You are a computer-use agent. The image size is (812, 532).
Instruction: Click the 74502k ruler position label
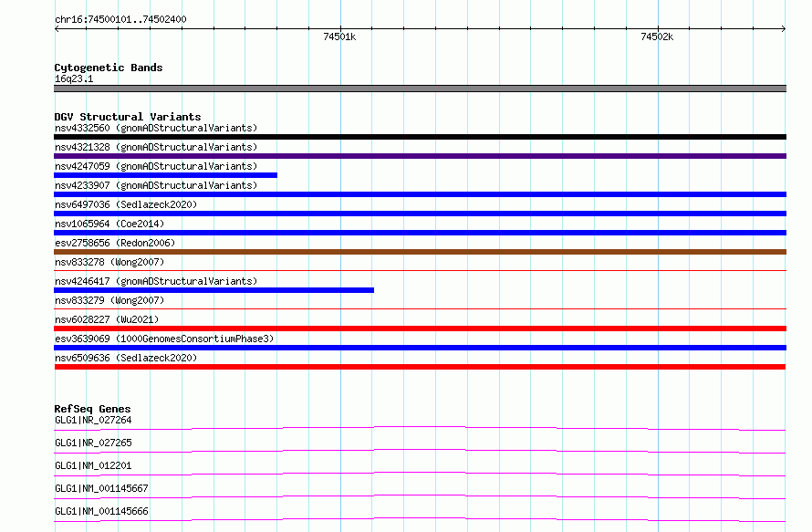click(x=657, y=37)
